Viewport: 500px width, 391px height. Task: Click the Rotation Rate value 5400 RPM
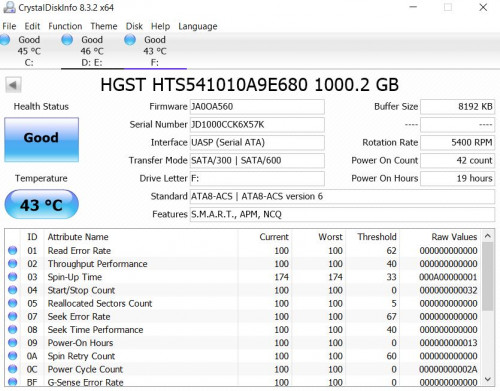457,143
